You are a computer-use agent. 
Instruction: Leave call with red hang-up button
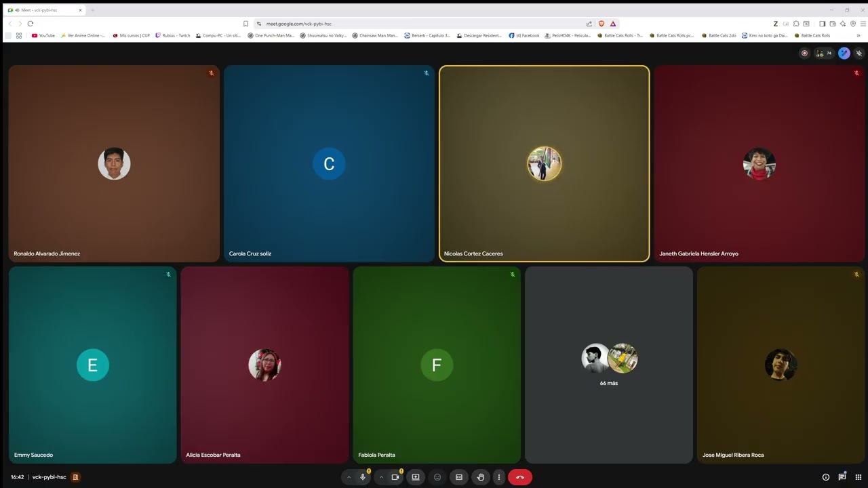(520, 477)
